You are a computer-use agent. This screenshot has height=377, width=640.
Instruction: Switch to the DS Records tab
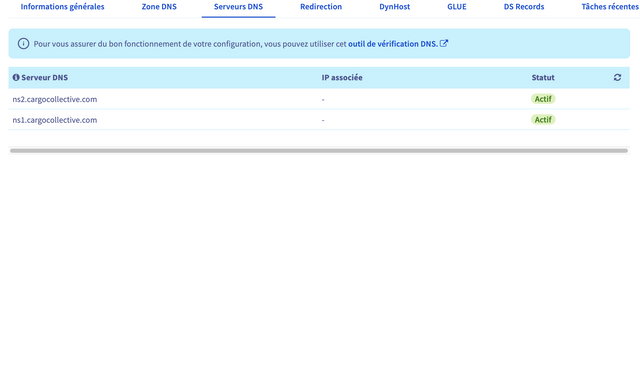(x=524, y=7)
